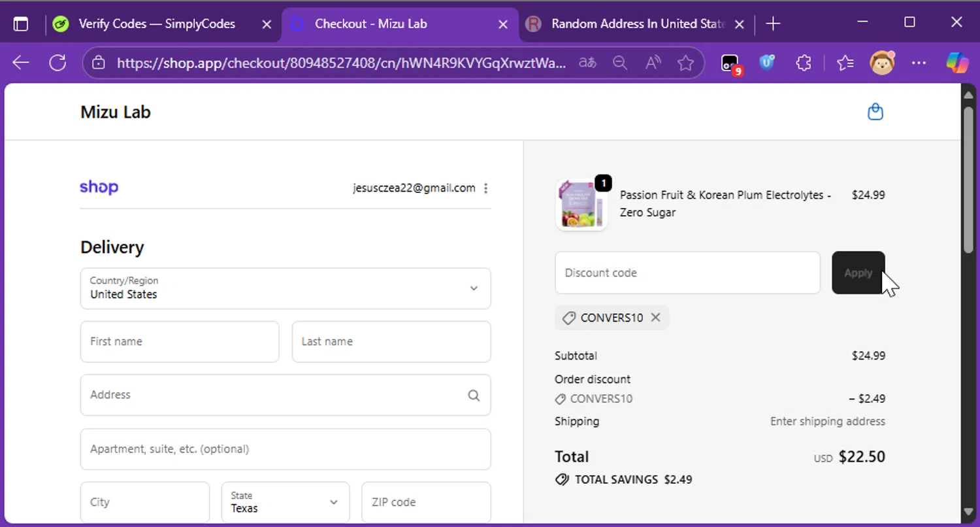Focus the Last name field
Viewport: 980px width, 527px height.
(391, 341)
